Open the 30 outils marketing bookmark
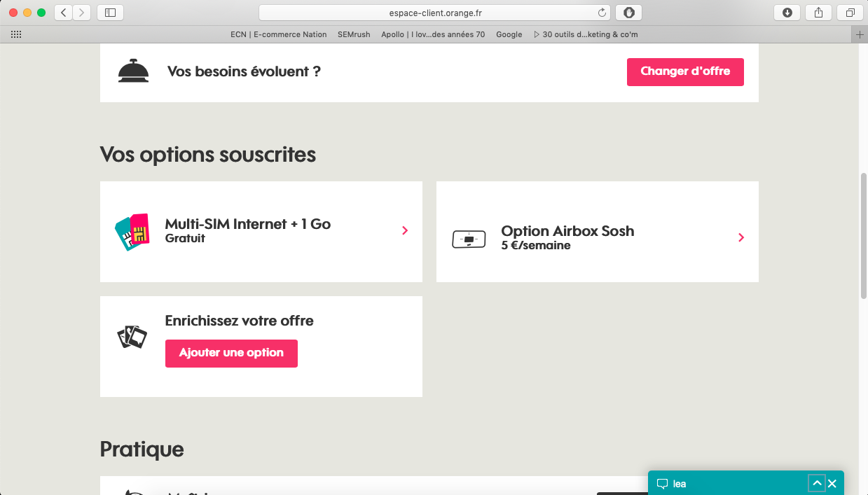 tap(586, 34)
